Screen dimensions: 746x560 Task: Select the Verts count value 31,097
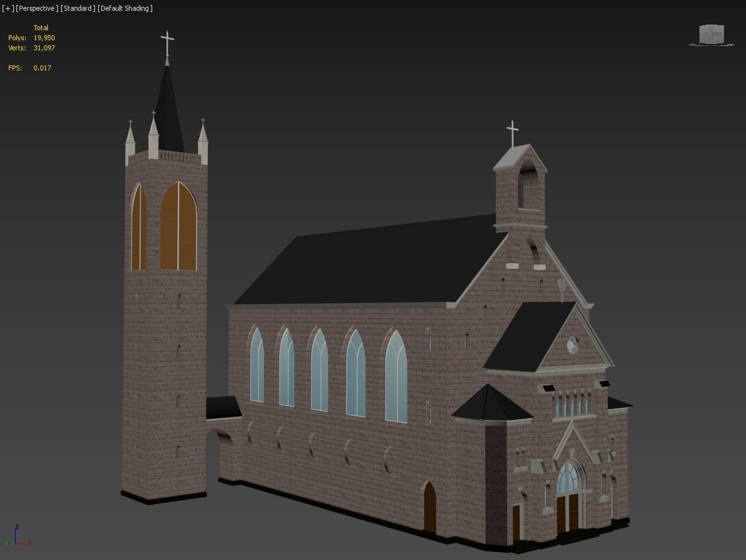tap(44, 48)
